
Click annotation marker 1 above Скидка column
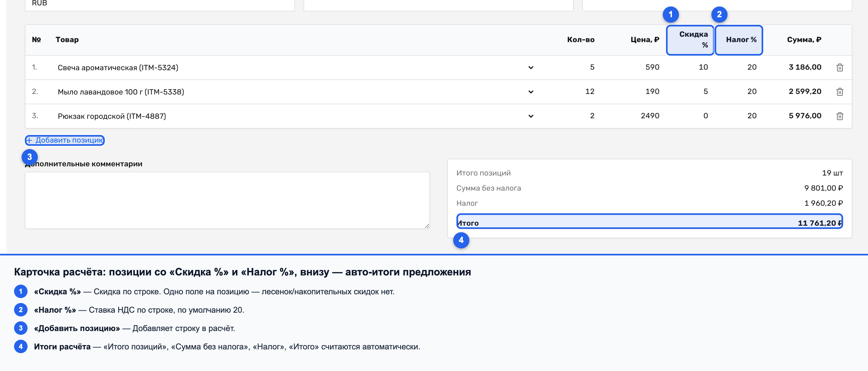[x=671, y=15]
